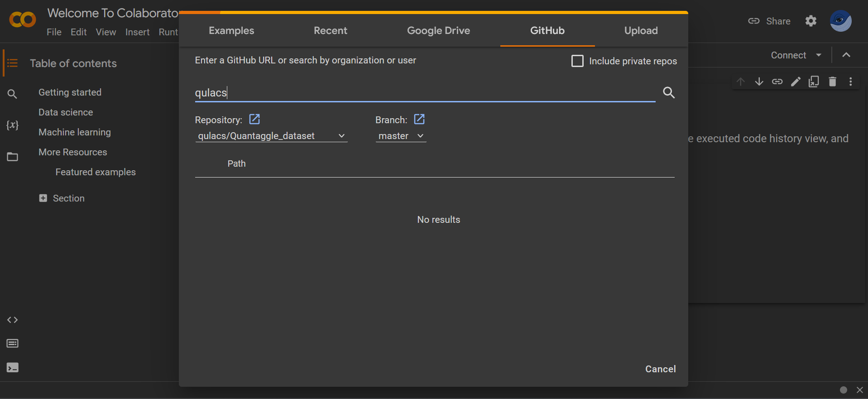Delete cell trash icon
Image resolution: width=868 pixels, height=399 pixels.
[x=832, y=82]
